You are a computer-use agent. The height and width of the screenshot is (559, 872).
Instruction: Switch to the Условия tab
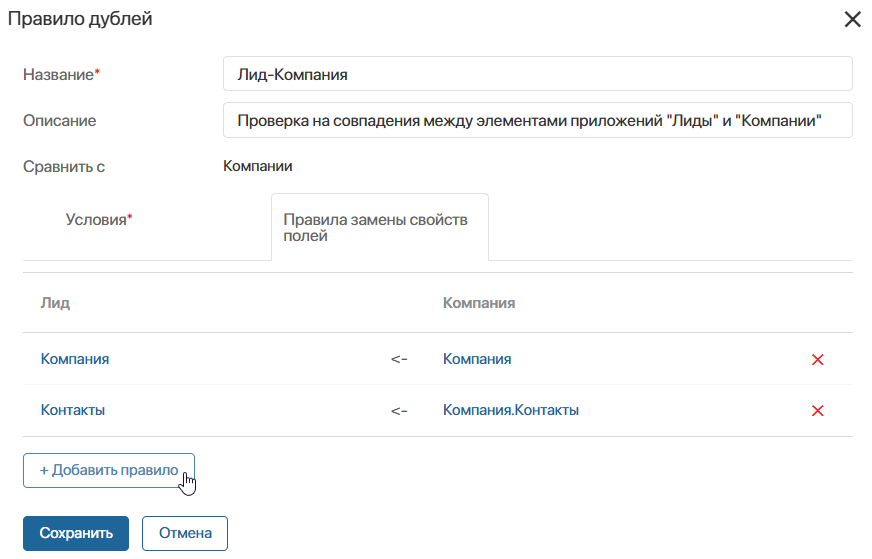(98, 220)
